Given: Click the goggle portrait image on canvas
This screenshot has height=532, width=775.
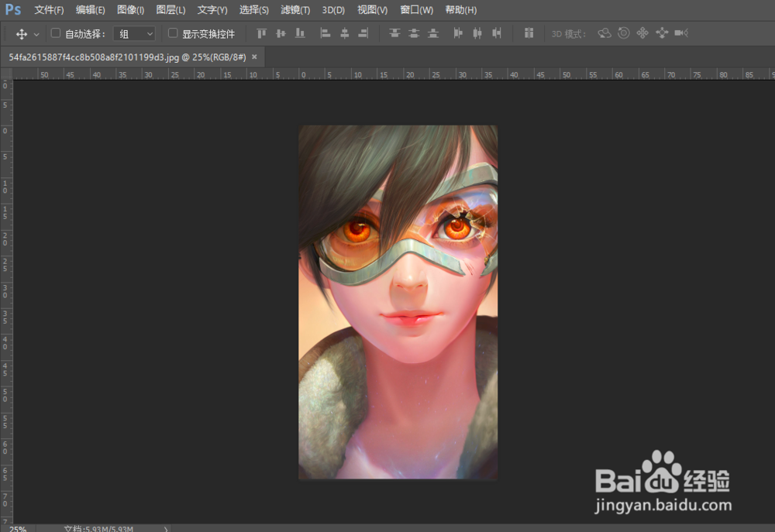Looking at the screenshot, I should (398, 302).
